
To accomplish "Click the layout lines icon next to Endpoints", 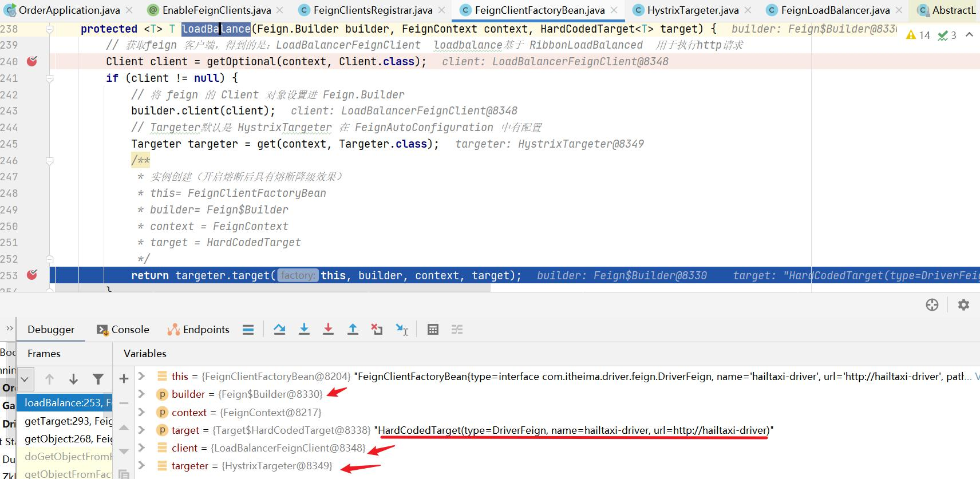I will 248,329.
